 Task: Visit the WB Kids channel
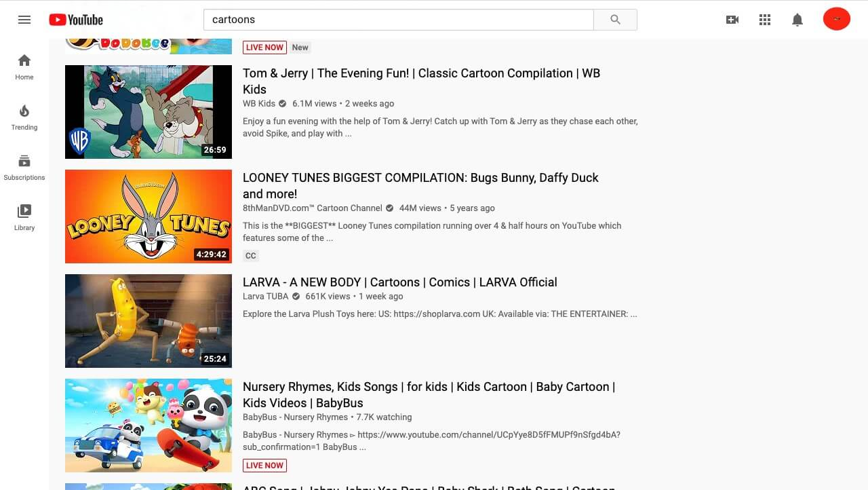[x=259, y=104]
